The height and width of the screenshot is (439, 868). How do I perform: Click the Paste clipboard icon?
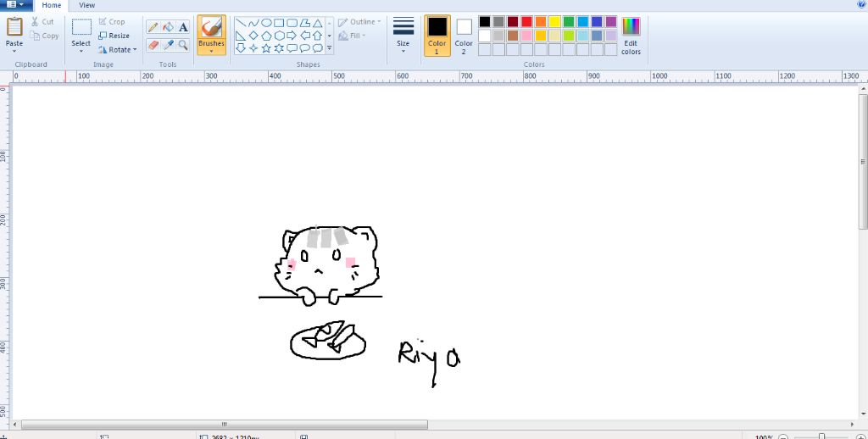tap(14, 26)
